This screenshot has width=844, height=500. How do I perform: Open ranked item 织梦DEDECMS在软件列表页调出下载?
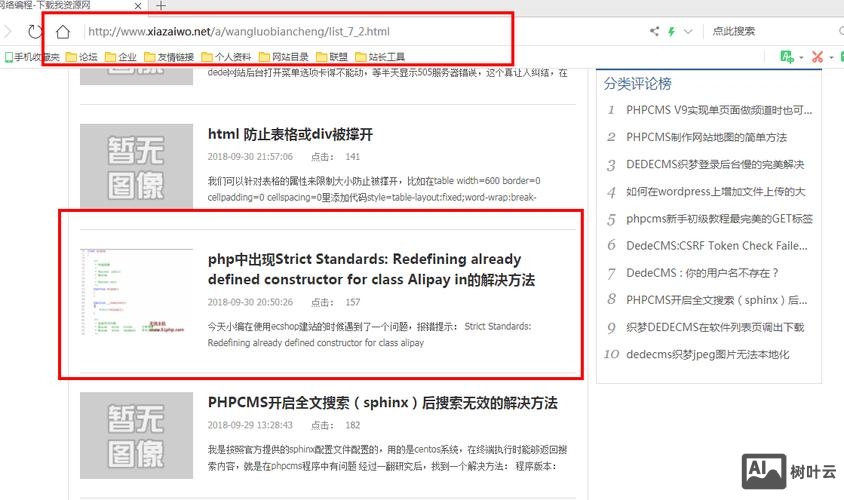[715, 327]
